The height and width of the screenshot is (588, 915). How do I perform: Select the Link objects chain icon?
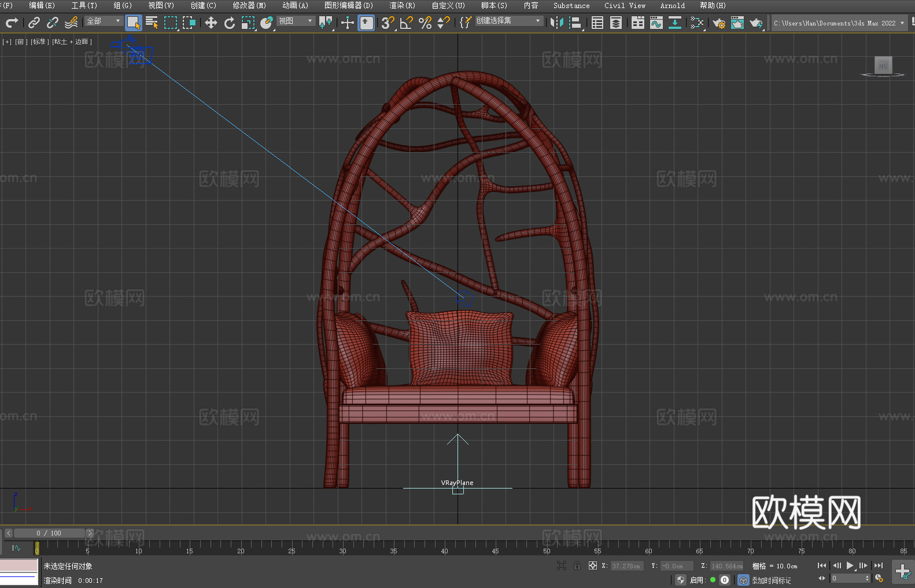tap(34, 23)
